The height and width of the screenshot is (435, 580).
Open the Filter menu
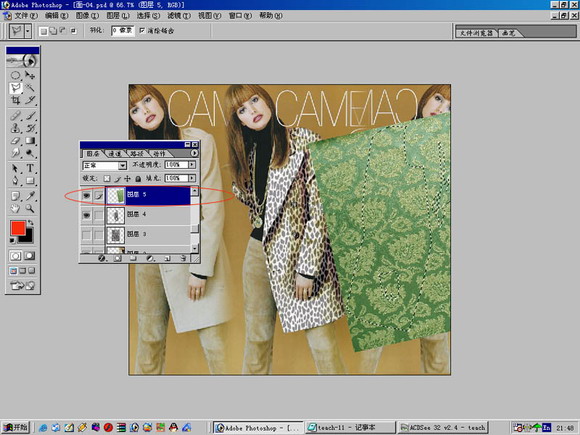tap(179, 16)
